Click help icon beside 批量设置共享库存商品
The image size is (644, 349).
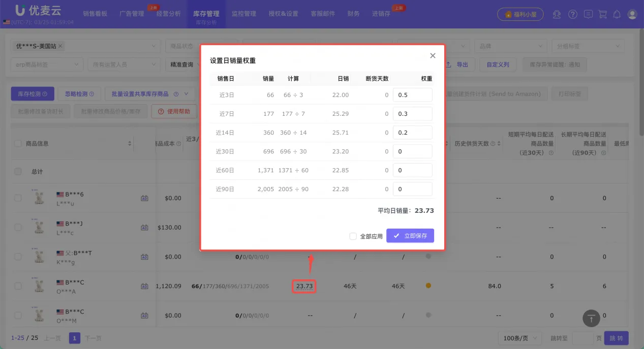pyautogui.click(x=176, y=94)
